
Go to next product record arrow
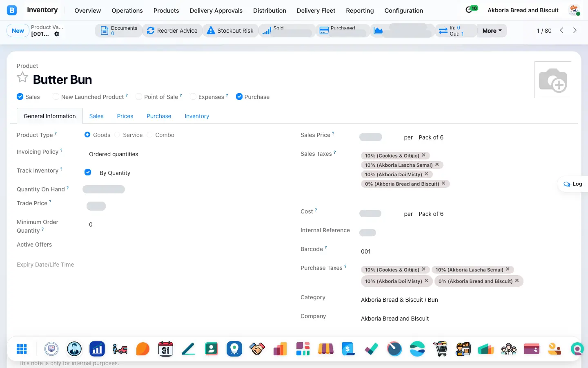click(x=575, y=30)
